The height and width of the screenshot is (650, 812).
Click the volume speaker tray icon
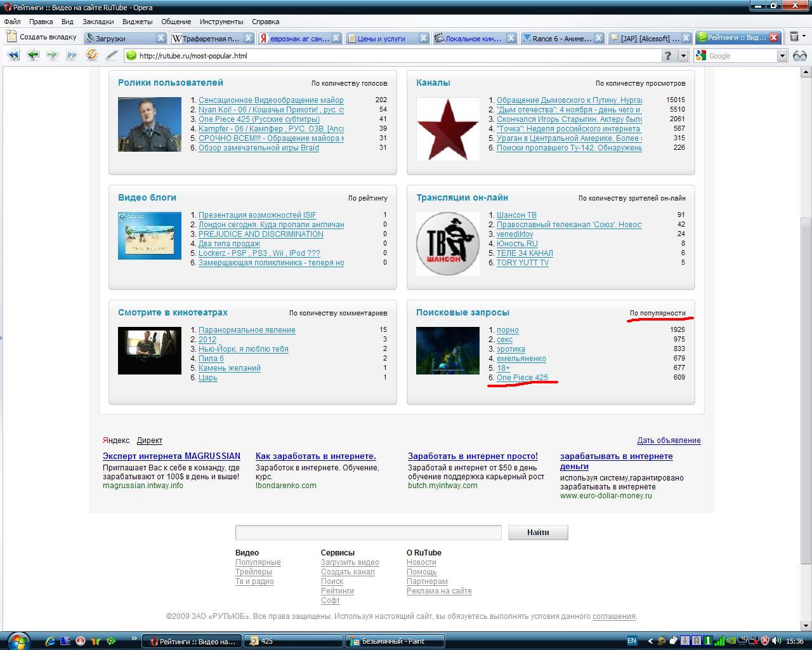(776, 641)
